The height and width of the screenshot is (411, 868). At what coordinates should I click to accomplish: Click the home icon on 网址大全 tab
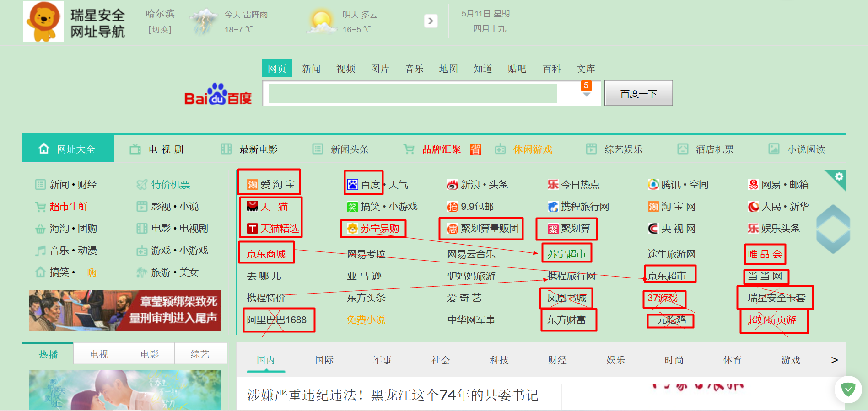pos(44,149)
